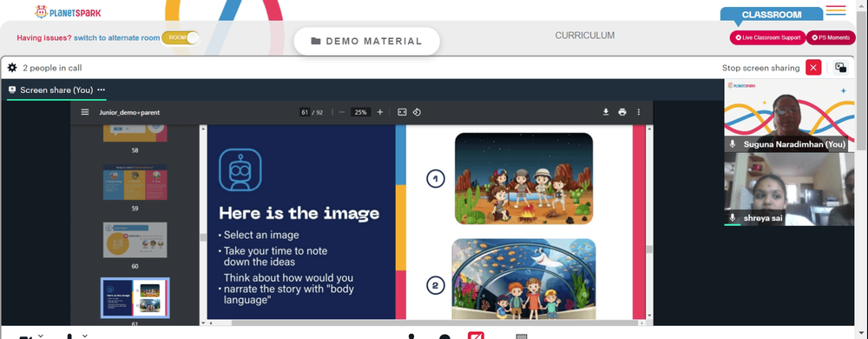The image size is (868, 339).
Task: Select page 59 thumbnail
Action: tap(135, 183)
